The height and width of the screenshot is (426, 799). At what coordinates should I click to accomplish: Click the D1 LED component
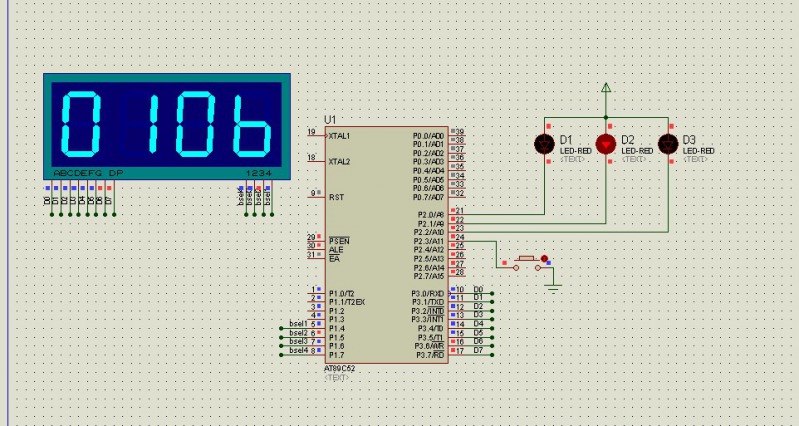(x=544, y=144)
